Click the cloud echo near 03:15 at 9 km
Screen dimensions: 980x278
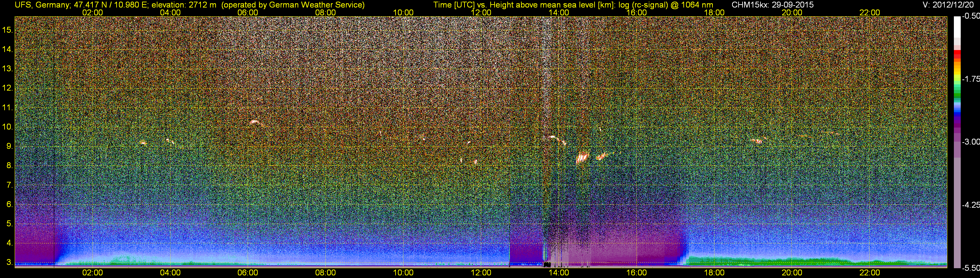tap(143, 143)
